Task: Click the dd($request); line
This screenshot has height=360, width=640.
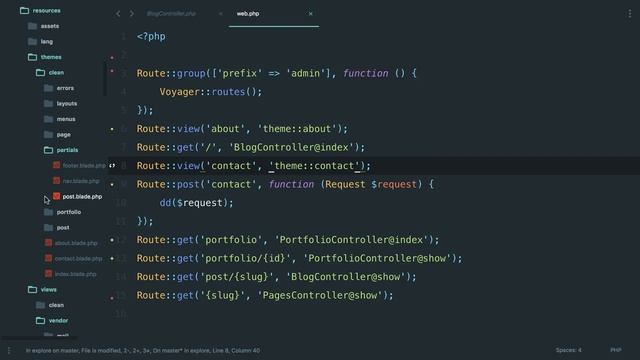Action: click(196, 203)
